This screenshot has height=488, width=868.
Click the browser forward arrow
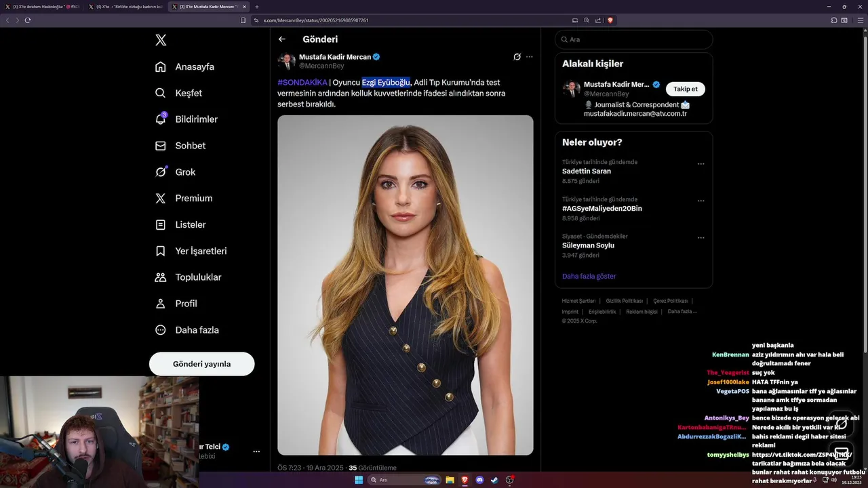[x=18, y=20]
